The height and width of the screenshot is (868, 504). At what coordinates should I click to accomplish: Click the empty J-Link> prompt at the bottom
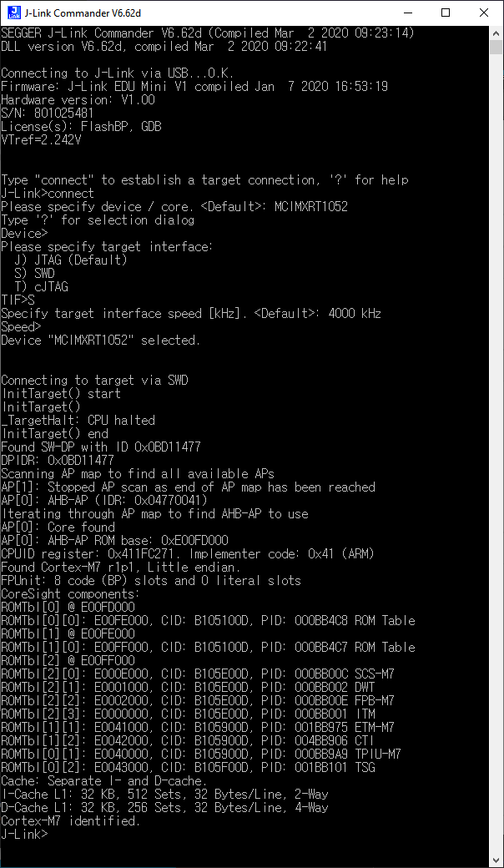click(24, 834)
